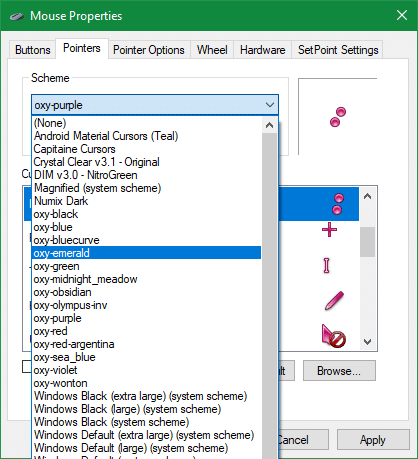The image size is (418, 459).
Task: Choose Windows Default (extra large) scheme
Action: pos(147,435)
